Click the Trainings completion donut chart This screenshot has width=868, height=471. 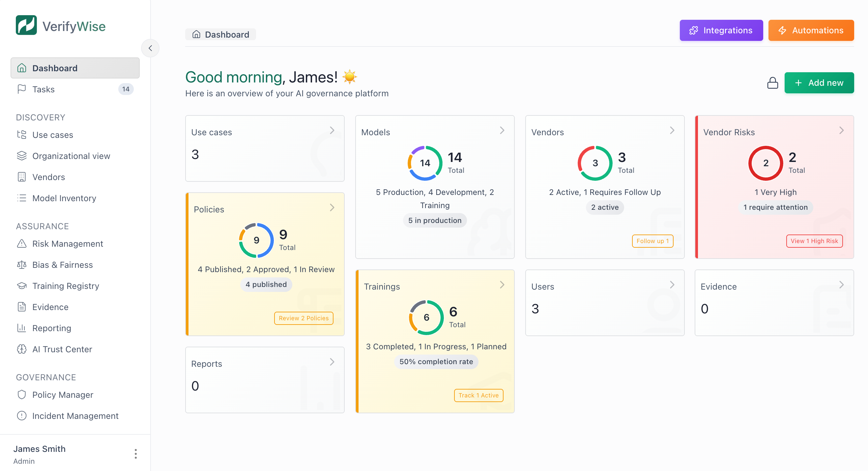(427, 317)
